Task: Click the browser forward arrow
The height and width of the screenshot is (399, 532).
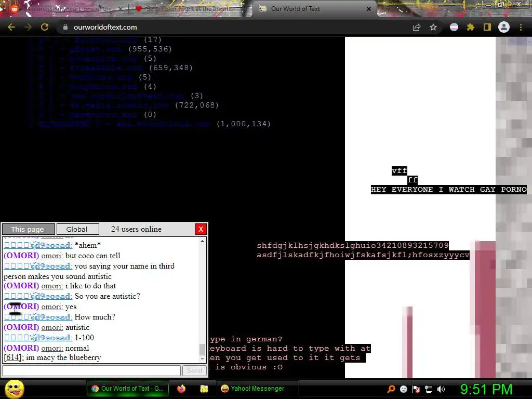Action: (x=28, y=27)
